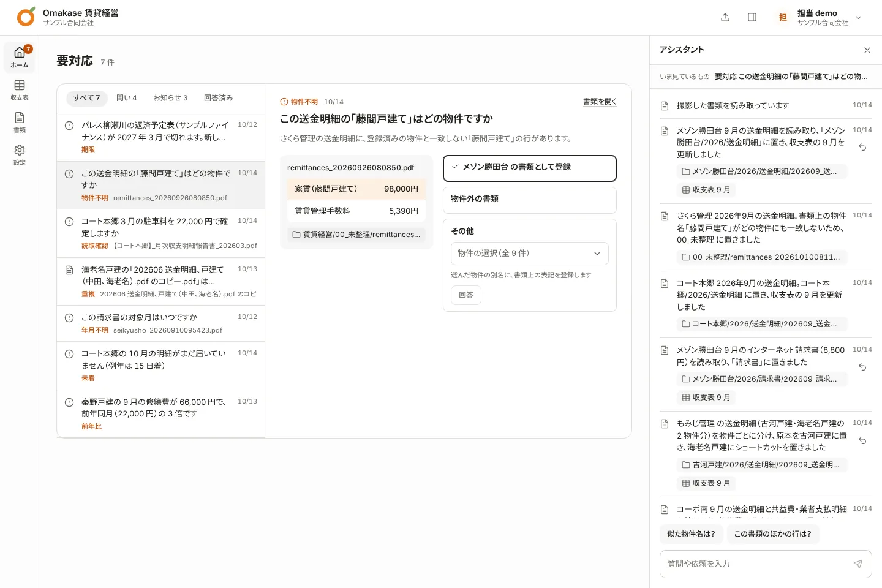The height and width of the screenshot is (588, 882).
Task: Choose the 物件外の書類 option
Action: pos(530,200)
